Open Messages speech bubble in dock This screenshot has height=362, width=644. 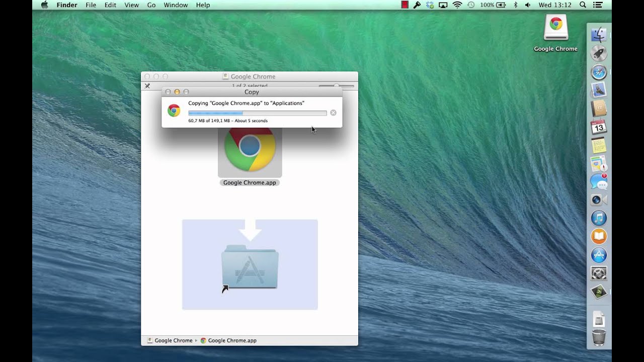pos(599,182)
